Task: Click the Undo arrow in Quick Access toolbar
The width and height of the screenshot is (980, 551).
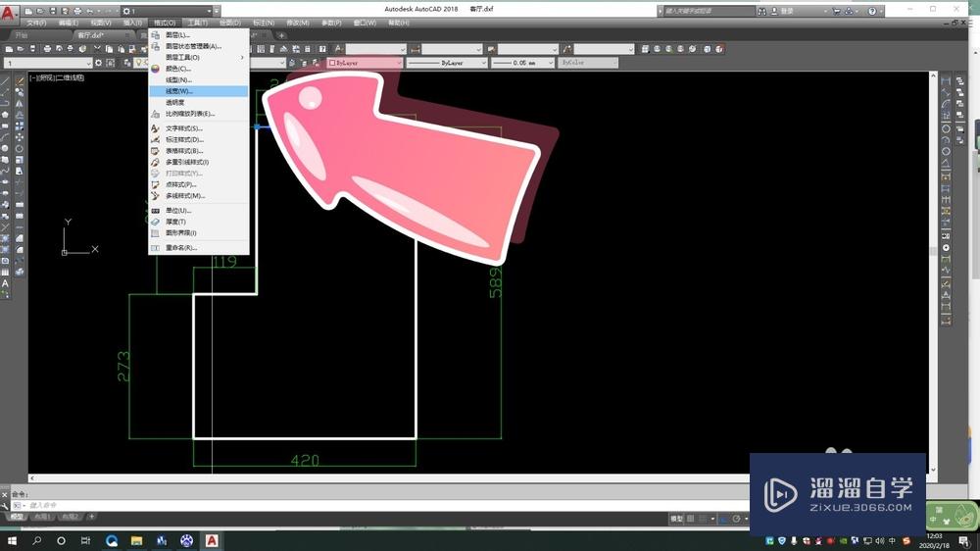Action: (90, 11)
